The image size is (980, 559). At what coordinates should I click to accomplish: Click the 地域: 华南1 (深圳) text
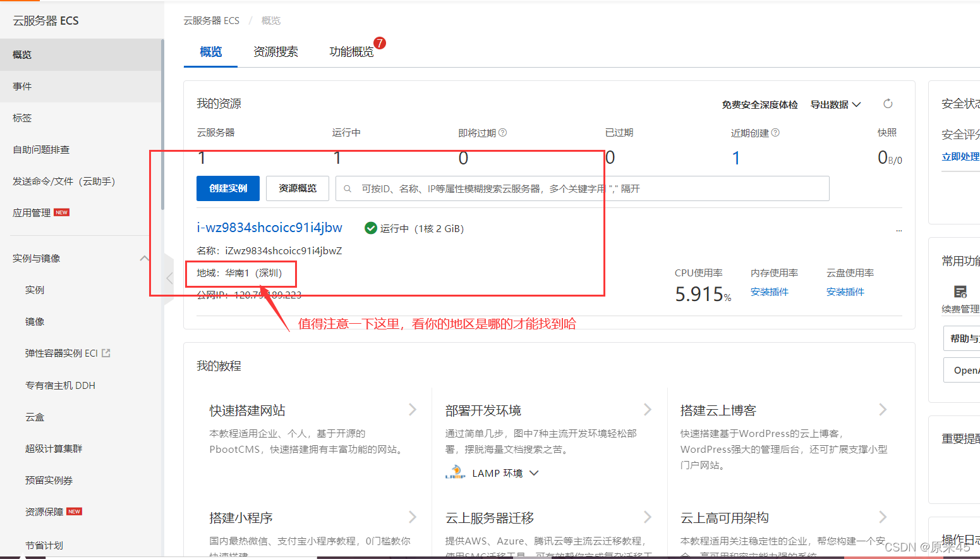pos(239,273)
